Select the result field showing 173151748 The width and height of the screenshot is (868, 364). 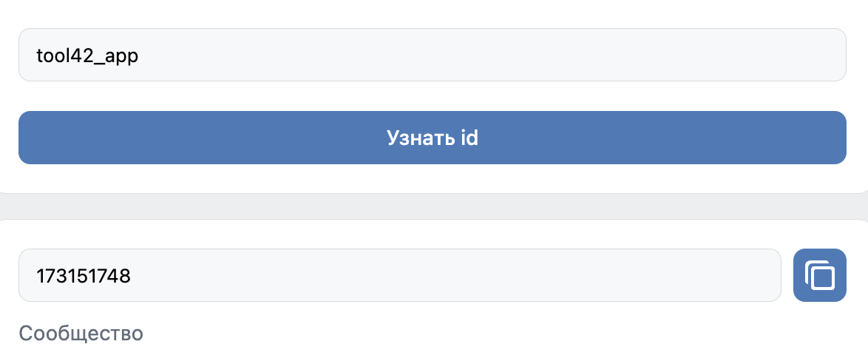(399, 275)
